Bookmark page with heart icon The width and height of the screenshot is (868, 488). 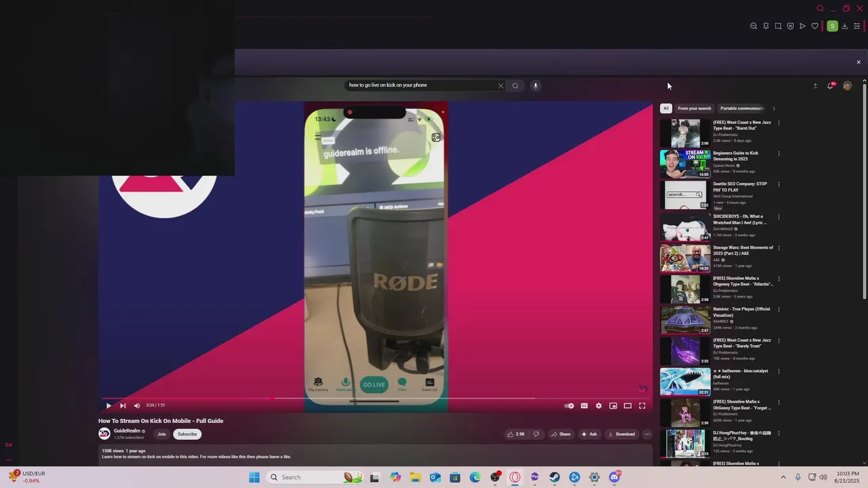(x=814, y=26)
